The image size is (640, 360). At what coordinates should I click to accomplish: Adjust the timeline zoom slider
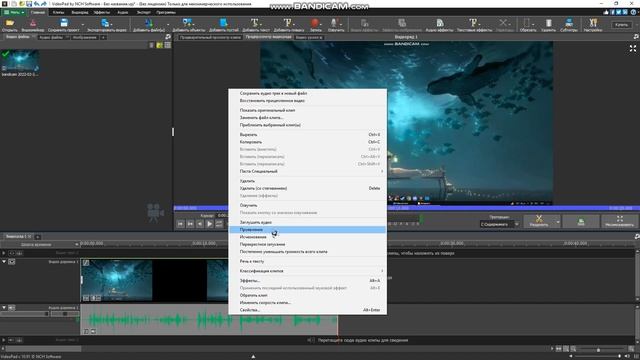click(x=598, y=349)
